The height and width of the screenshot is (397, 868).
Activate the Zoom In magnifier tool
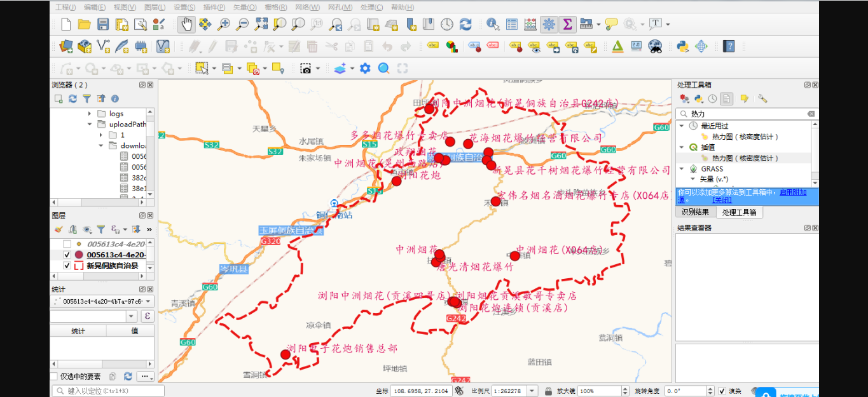(224, 25)
